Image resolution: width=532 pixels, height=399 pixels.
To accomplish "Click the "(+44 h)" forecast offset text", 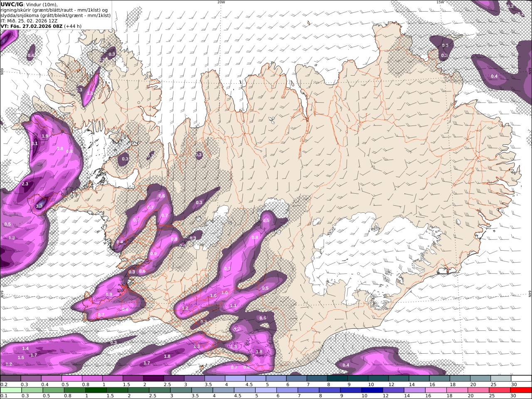I will pyautogui.click(x=73, y=26).
